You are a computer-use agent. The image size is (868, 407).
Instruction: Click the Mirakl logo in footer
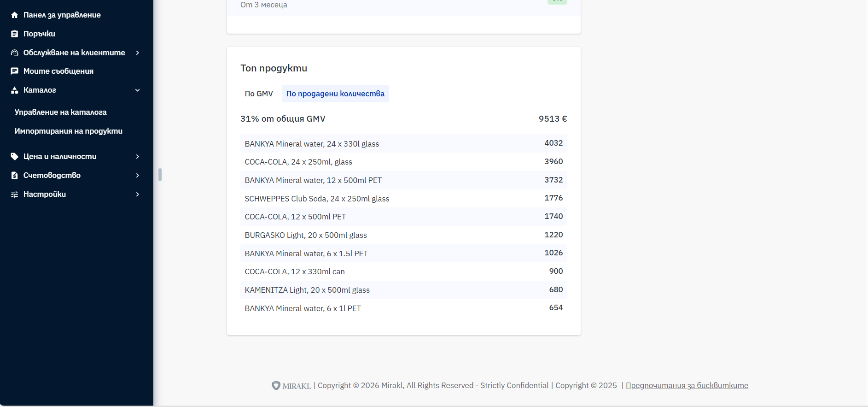[x=291, y=386]
